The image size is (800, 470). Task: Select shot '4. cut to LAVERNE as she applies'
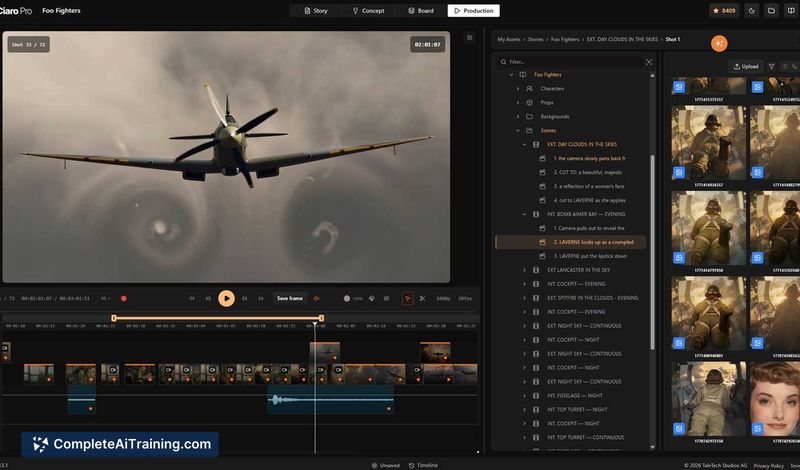[x=589, y=201]
